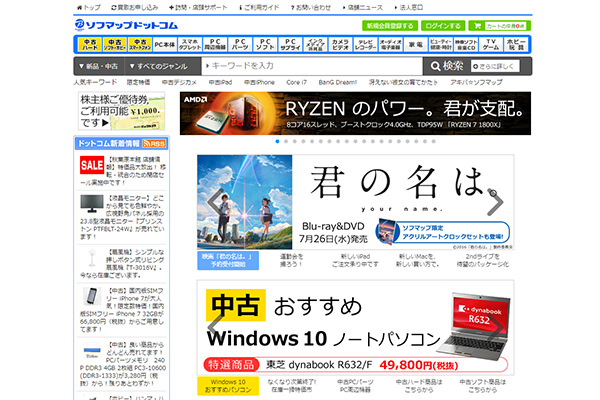Select the Windows 10 おすすめパソコン tab
Image resolution: width=600 pixels, height=400 pixels.
[x=228, y=386]
